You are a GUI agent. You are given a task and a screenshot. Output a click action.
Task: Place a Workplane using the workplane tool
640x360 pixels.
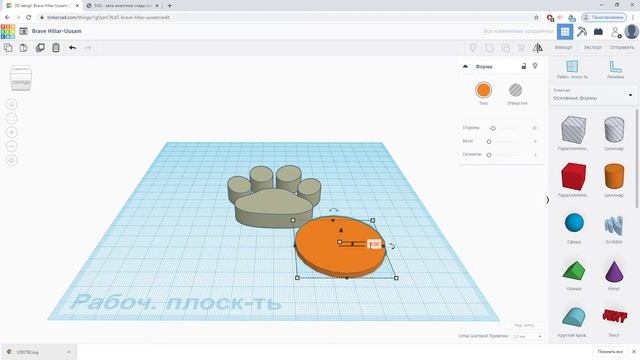(572, 69)
